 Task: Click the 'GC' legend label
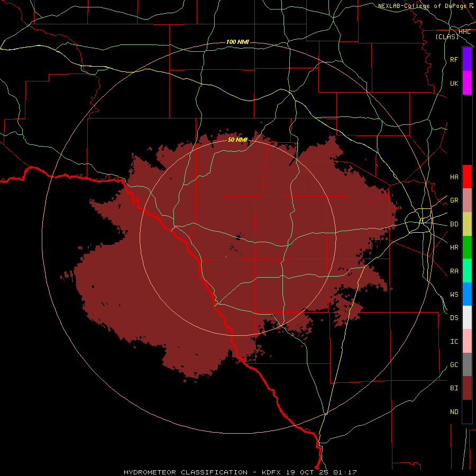point(454,365)
